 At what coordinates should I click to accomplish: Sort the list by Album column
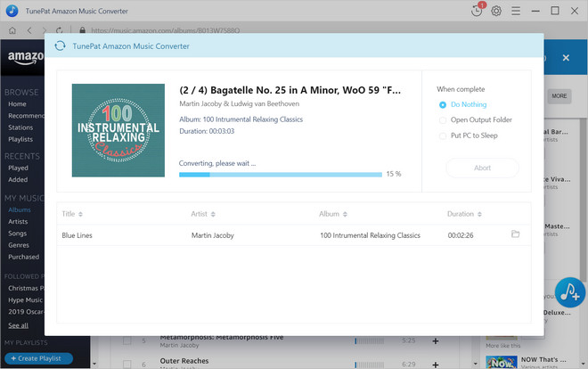(333, 214)
